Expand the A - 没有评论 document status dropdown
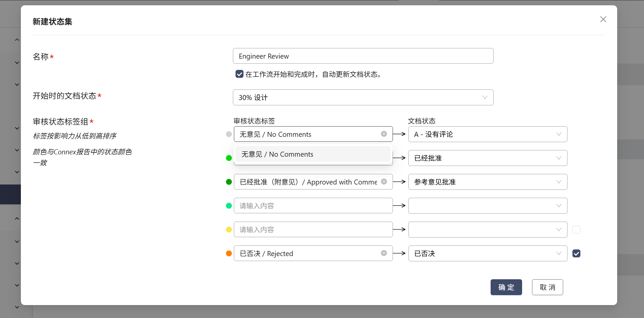 pyautogui.click(x=487, y=134)
